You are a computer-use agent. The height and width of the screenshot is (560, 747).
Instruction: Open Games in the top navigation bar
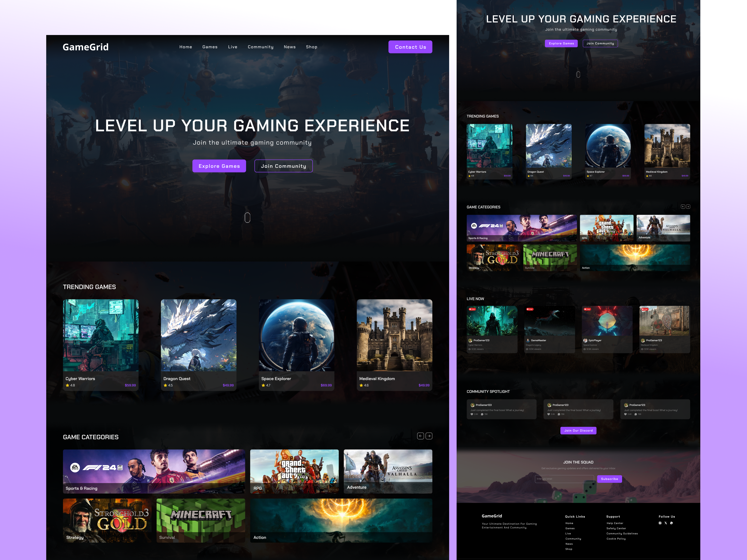[210, 47]
